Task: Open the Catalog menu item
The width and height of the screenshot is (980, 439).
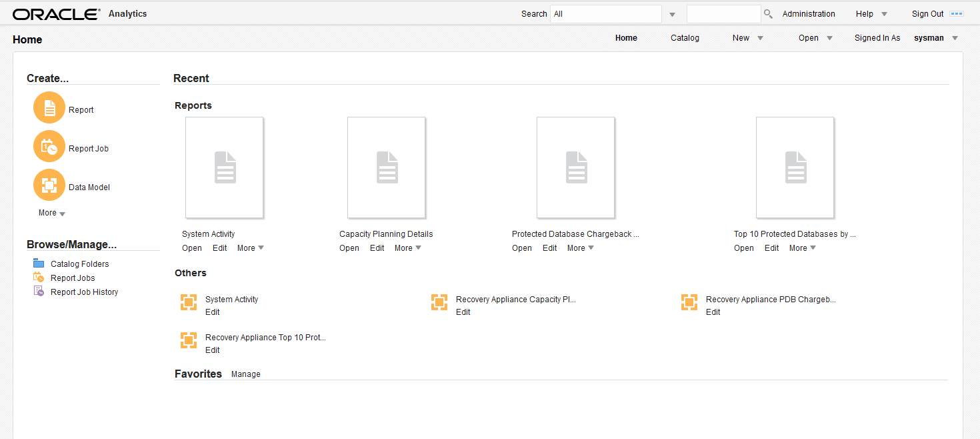Action: click(685, 38)
